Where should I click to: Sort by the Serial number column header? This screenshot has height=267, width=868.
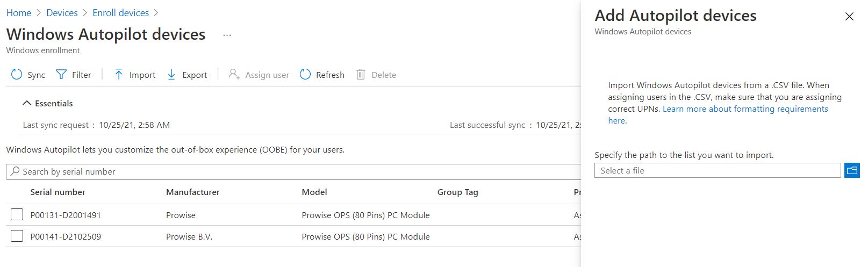58,192
